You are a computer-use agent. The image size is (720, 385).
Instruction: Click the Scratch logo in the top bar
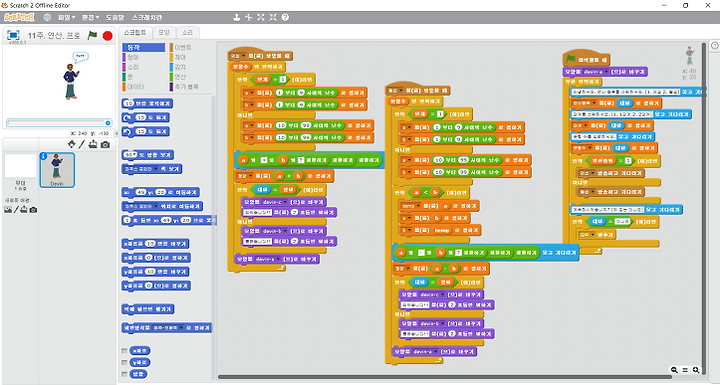coord(19,17)
